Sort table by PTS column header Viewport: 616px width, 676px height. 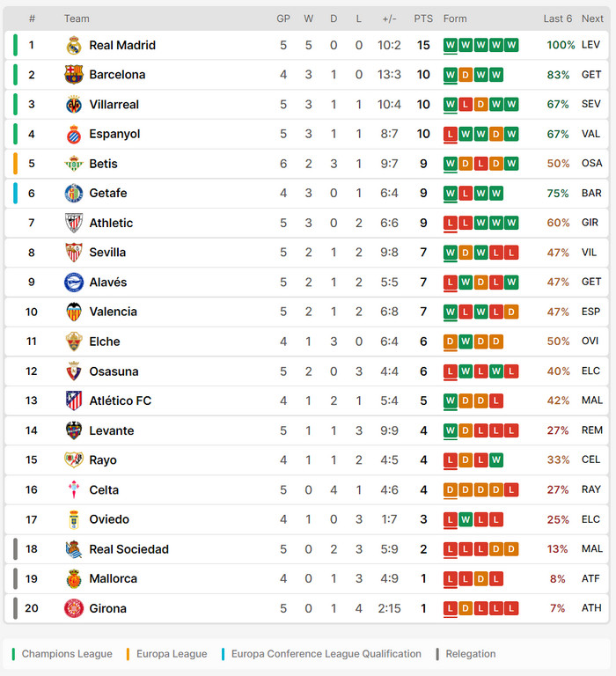tap(423, 18)
